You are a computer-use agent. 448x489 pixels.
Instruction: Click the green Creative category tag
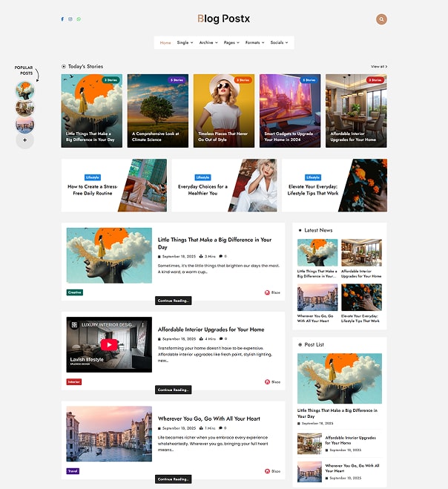[x=75, y=292]
